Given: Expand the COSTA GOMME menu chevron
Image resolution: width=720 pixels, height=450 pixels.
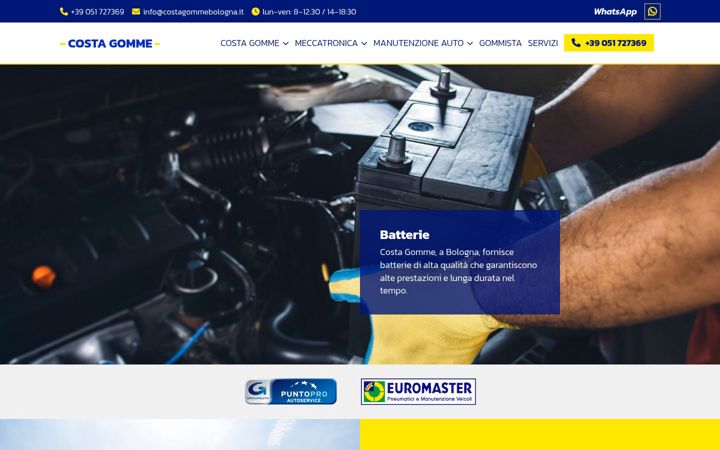Looking at the screenshot, I should click(x=286, y=43).
